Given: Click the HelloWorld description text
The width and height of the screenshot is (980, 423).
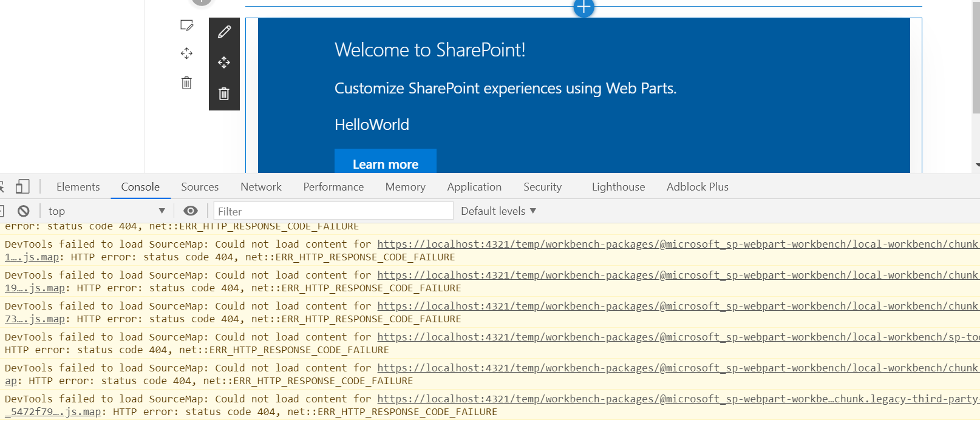Looking at the screenshot, I should coord(372,125).
